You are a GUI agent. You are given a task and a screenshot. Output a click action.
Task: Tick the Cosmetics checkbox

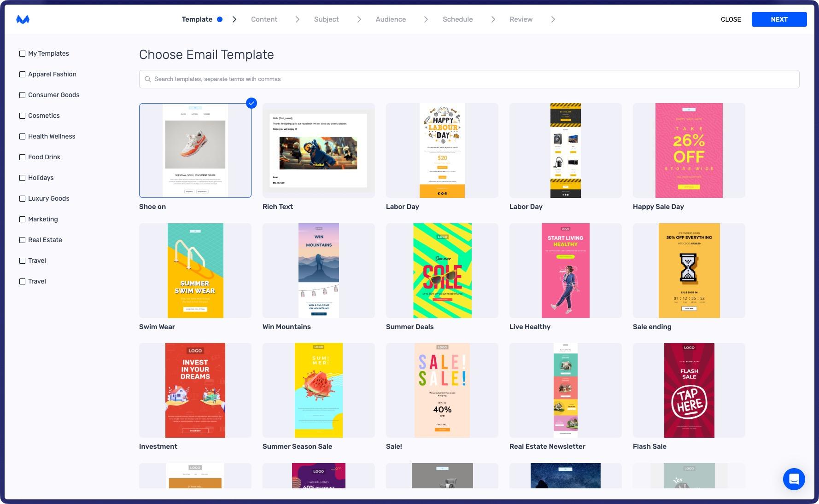(22, 116)
